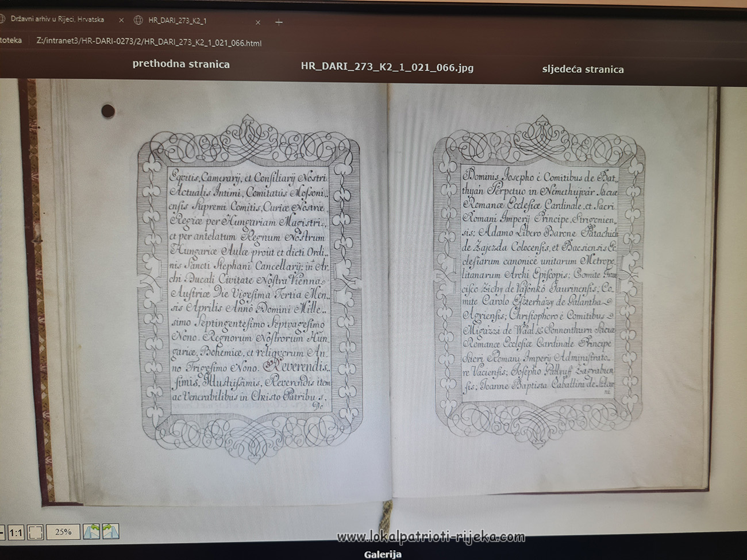Rotate the image right
The height and width of the screenshot is (560, 747).
click(110, 532)
